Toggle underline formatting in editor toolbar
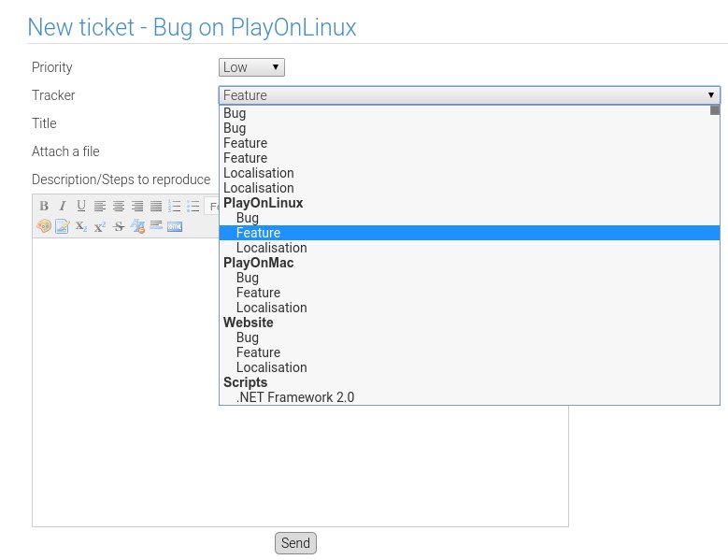 [x=81, y=206]
